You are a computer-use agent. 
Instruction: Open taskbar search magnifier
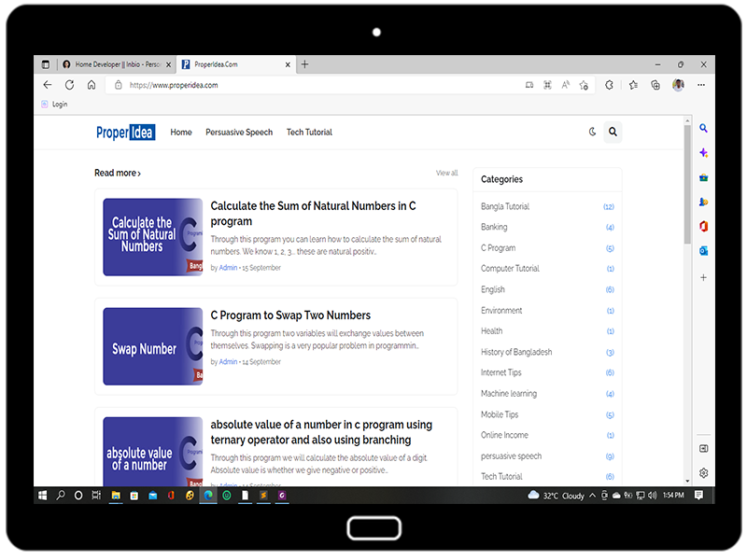pos(61,496)
